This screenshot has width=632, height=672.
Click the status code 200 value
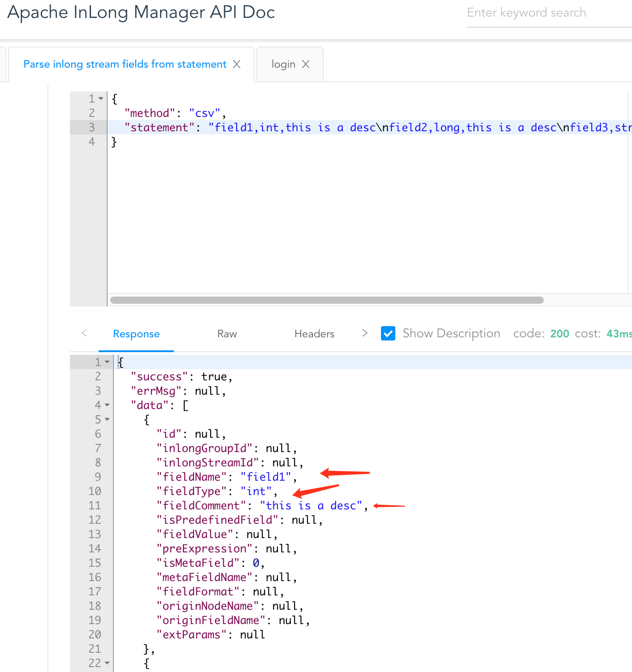click(560, 333)
